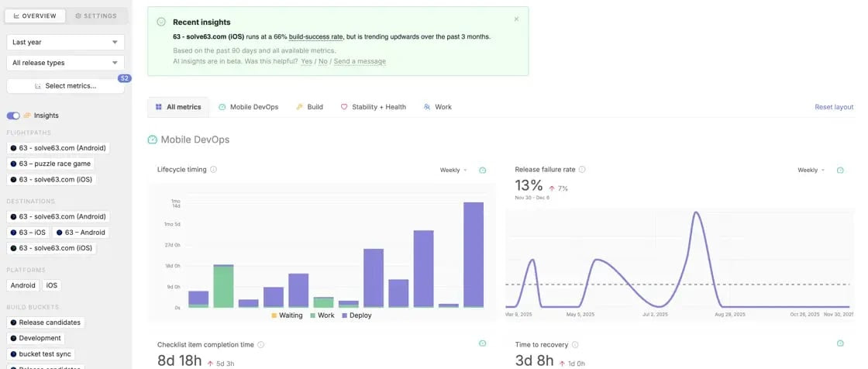Select flightpath 63 - solve63.com (Android)
This screenshot has width=868, height=369.
point(58,148)
